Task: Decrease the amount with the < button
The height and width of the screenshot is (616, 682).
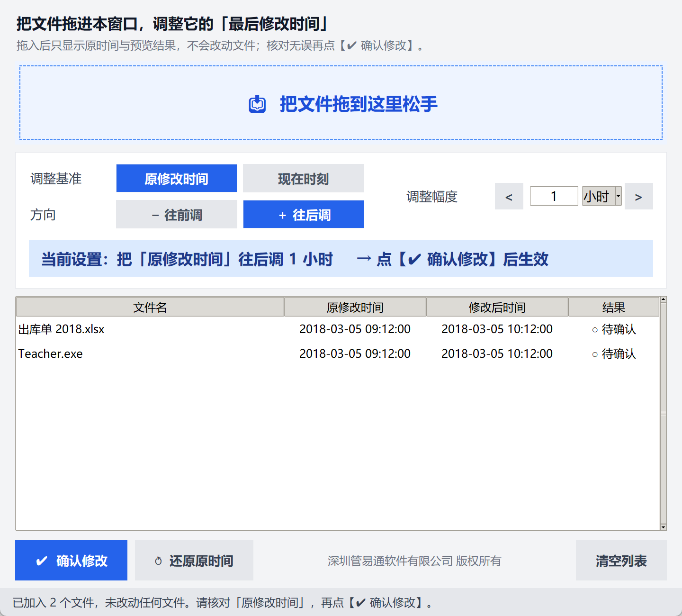Action: point(509,196)
